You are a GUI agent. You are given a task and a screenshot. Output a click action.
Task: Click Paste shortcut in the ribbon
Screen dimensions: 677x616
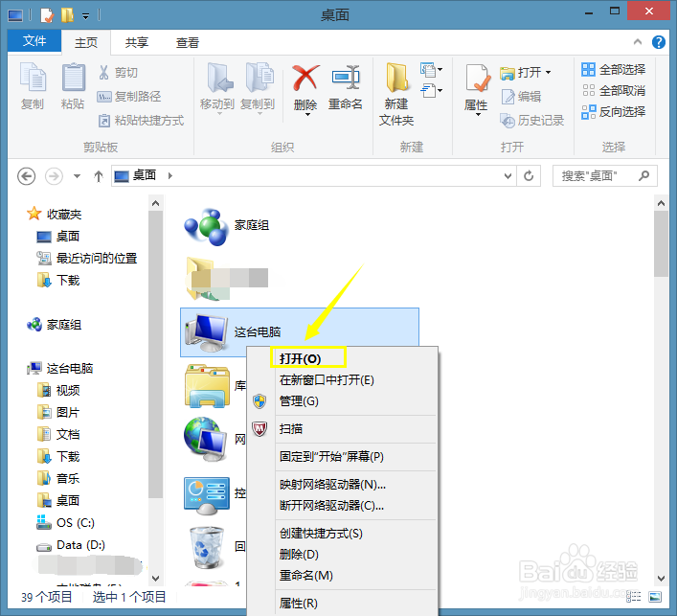142,121
